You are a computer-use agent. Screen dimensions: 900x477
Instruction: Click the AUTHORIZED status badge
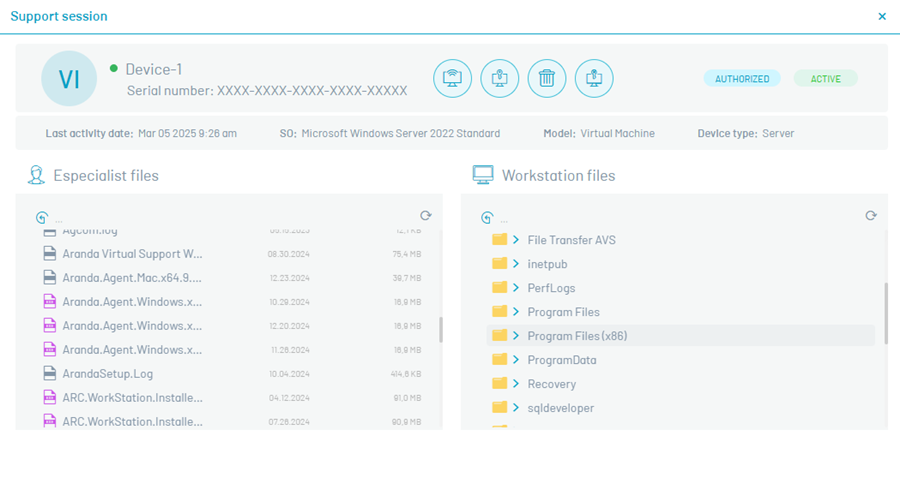point(742,79)
